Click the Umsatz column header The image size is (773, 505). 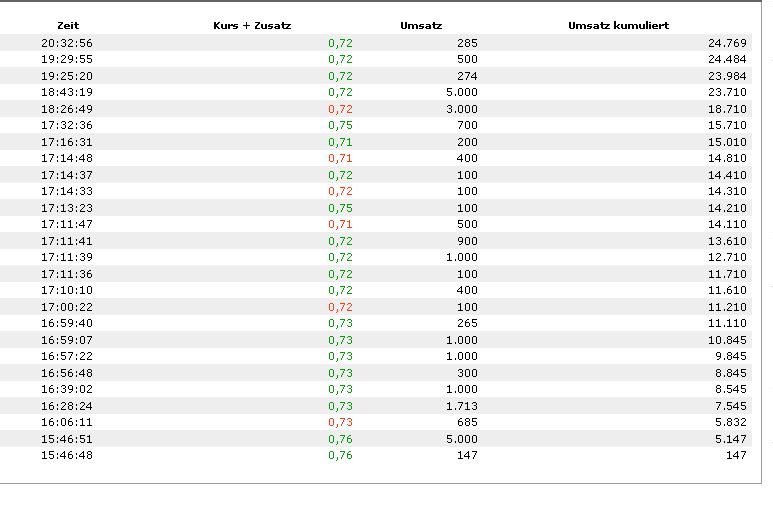[421, 25]
